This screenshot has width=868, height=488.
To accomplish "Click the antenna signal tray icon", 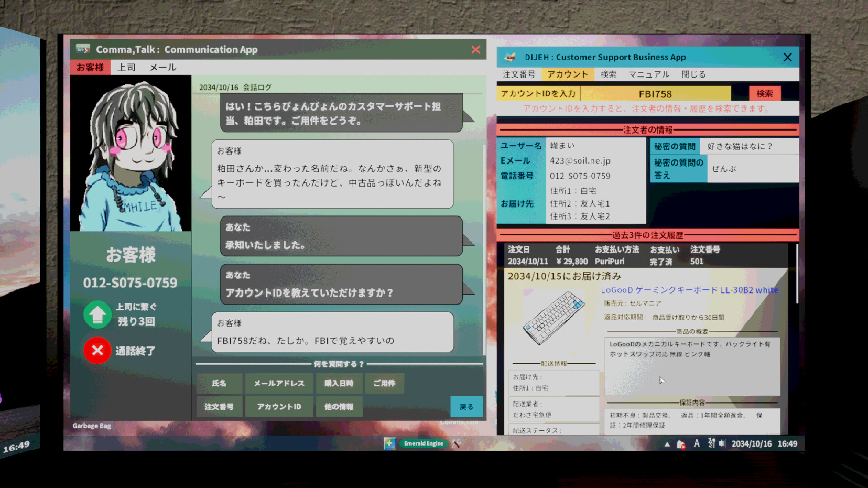I will pyautogui.click(x=711, y=443).
